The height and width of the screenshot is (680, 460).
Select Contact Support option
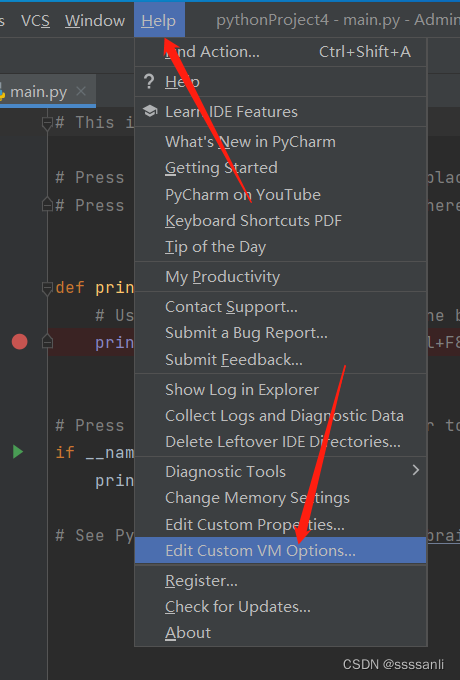(281, 307)
